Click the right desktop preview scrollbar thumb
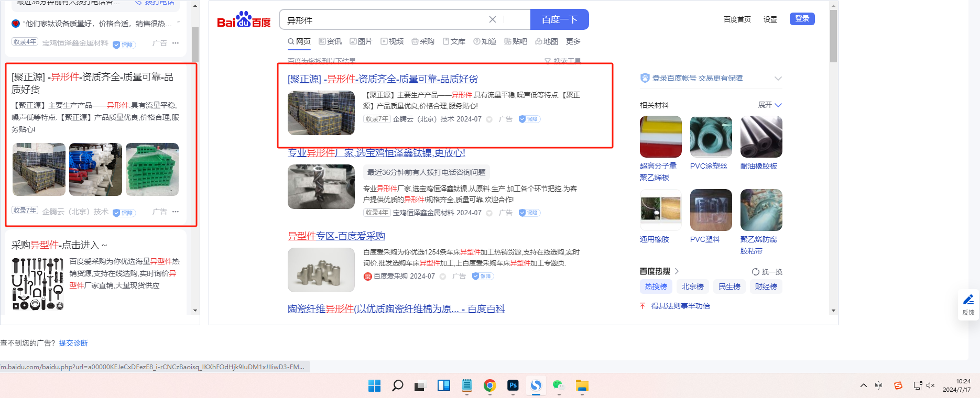The width and height of the screenshot is (980, 398). pos(833,36)
